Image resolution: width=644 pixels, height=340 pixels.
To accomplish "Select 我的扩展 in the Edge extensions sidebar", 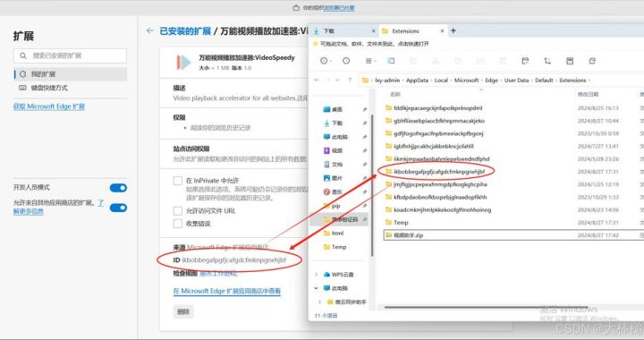I will (x=71, y=74).
